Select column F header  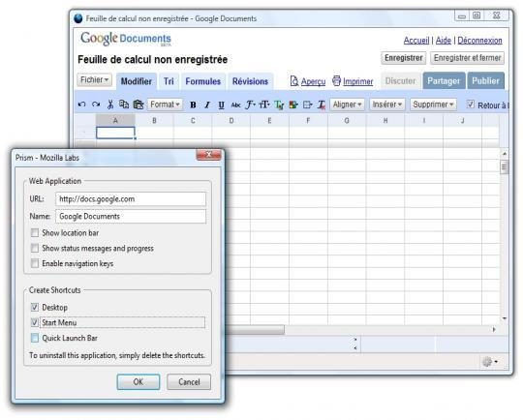(308, 120)
